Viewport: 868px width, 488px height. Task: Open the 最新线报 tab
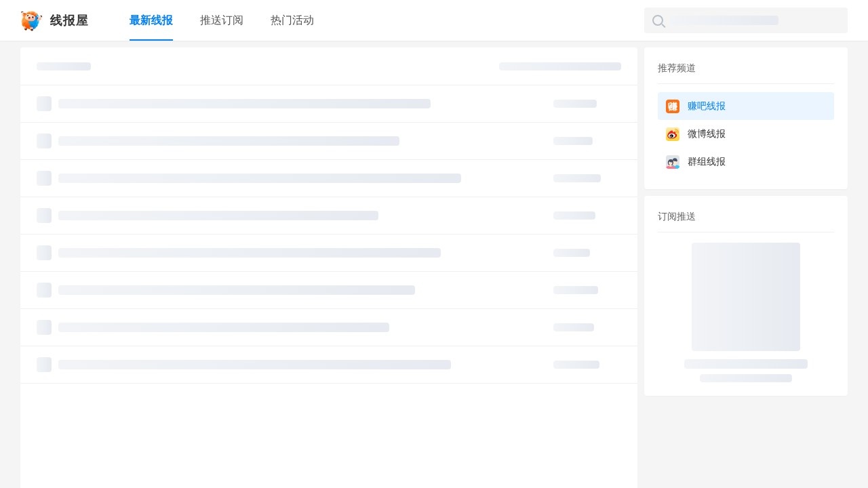coord(151,20)
